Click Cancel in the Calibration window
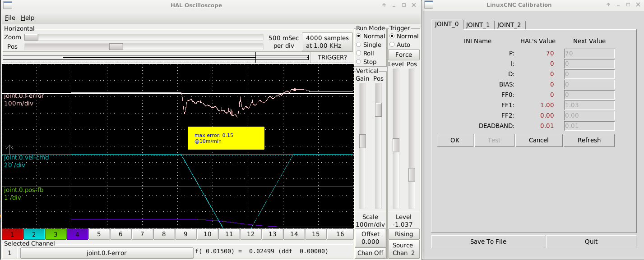Screen dimensions: 644x260 (539, 140)
